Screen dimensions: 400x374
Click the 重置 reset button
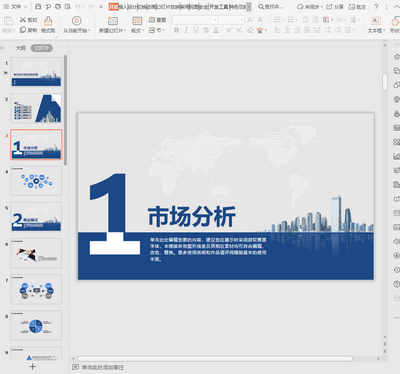click(x=157, y=20)
